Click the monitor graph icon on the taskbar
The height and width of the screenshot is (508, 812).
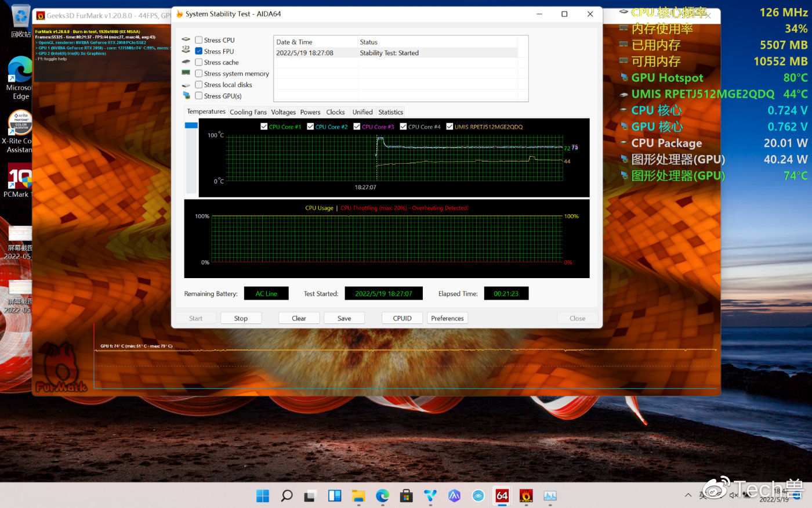(550, 496)
